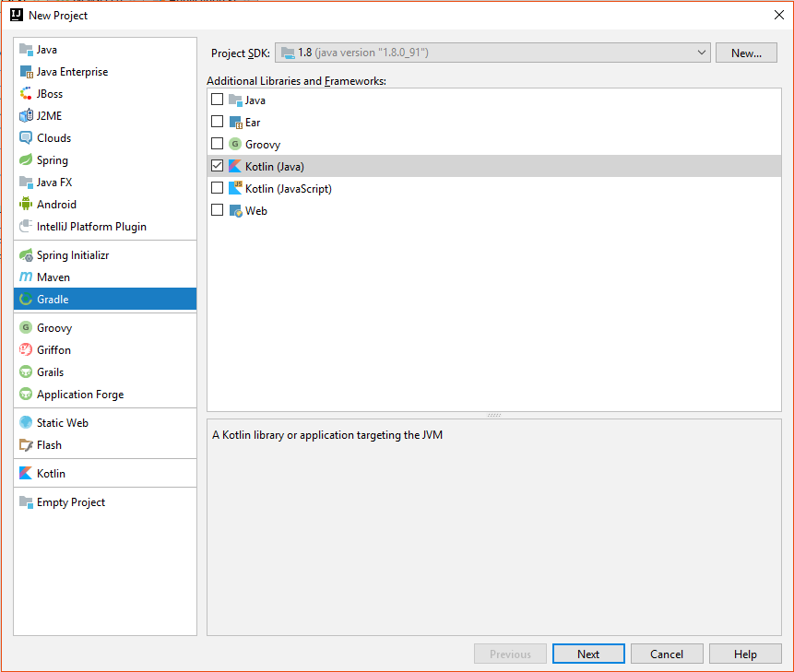794x672 pixels.
Task: Select the Static Web globe icon
Action: tap(26, 422)
